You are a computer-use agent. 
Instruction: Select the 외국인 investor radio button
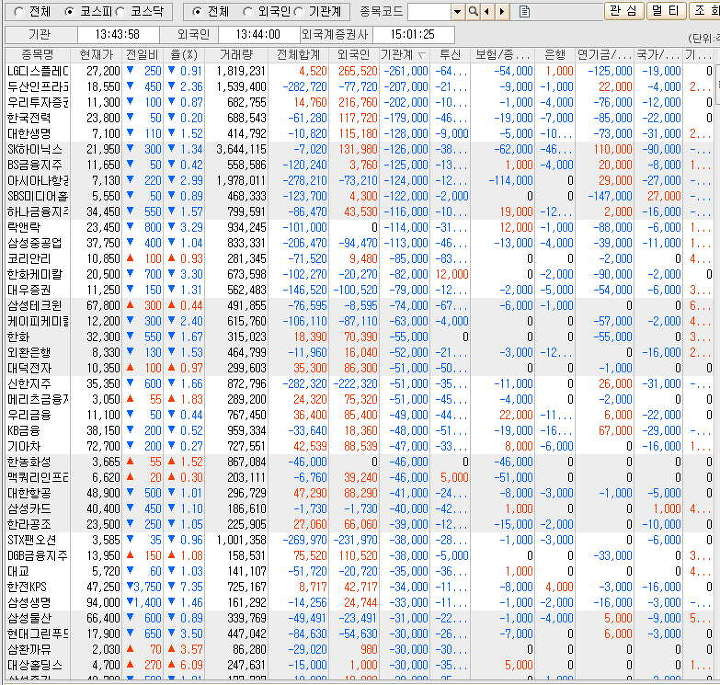247,12
